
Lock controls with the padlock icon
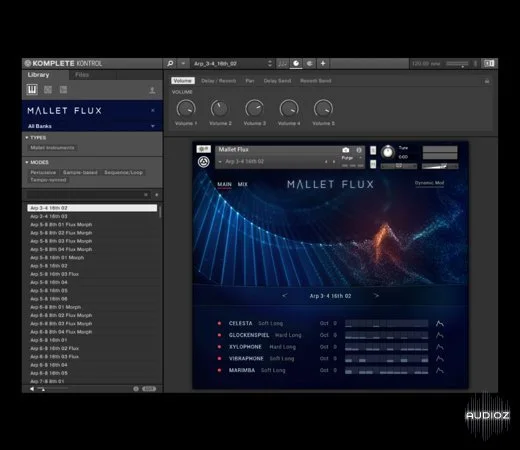point(487,81)
